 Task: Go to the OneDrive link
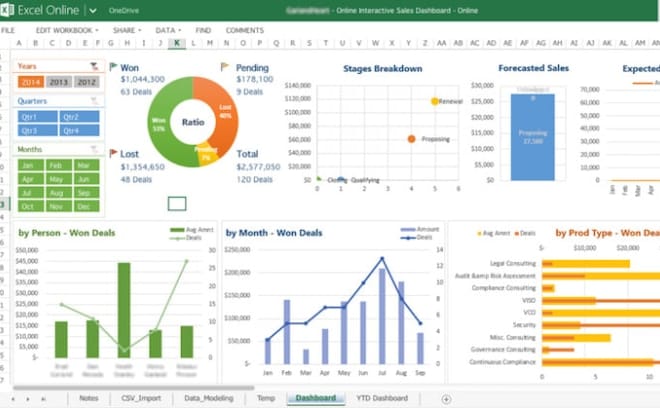point(124,11)
